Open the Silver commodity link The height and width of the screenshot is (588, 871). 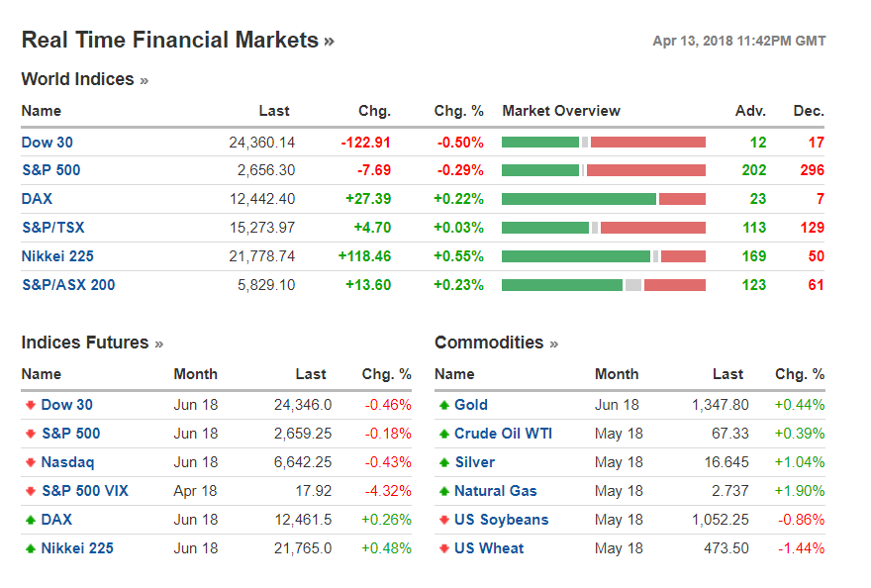tap(474, 462)
